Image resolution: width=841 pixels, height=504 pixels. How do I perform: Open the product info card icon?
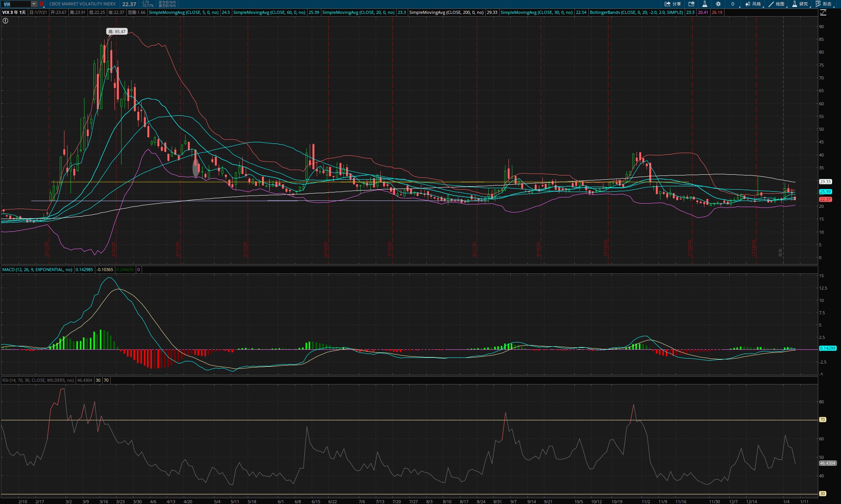pos(691,4)
